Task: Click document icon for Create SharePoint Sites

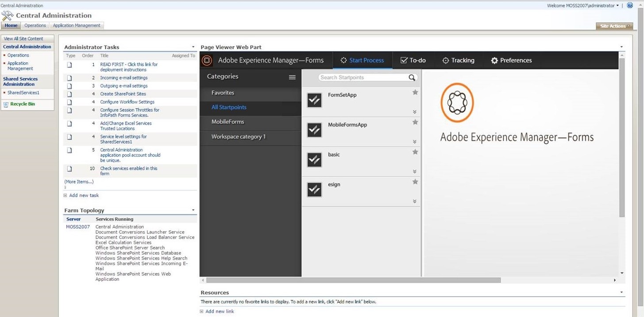Action: click(69, 94)
